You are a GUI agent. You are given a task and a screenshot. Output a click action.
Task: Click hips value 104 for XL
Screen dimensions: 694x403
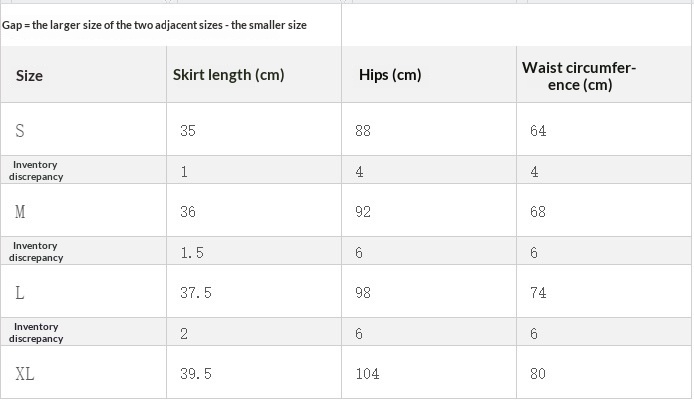(x=367, y=374)
